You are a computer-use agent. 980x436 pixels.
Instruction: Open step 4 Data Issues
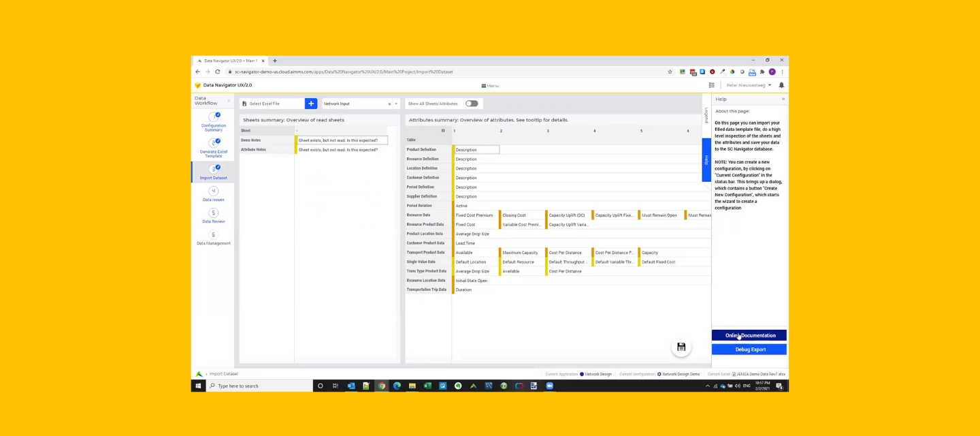[x=214, y=194]
